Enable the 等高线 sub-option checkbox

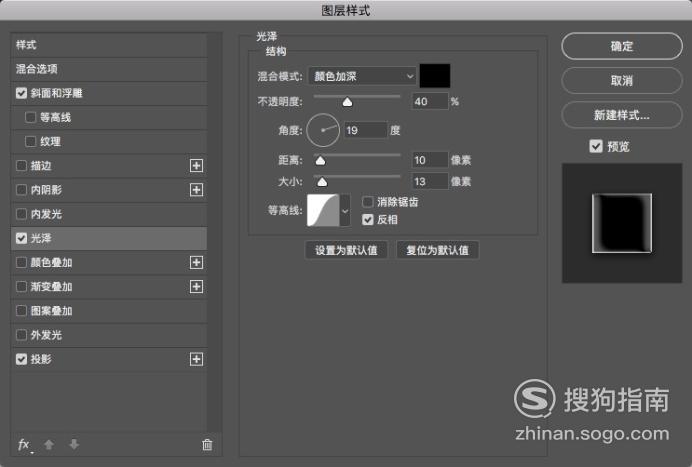coord(30,117)
